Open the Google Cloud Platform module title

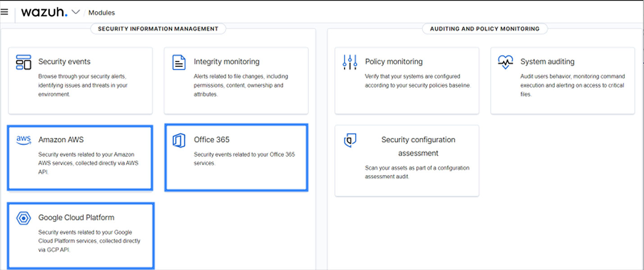76,217
